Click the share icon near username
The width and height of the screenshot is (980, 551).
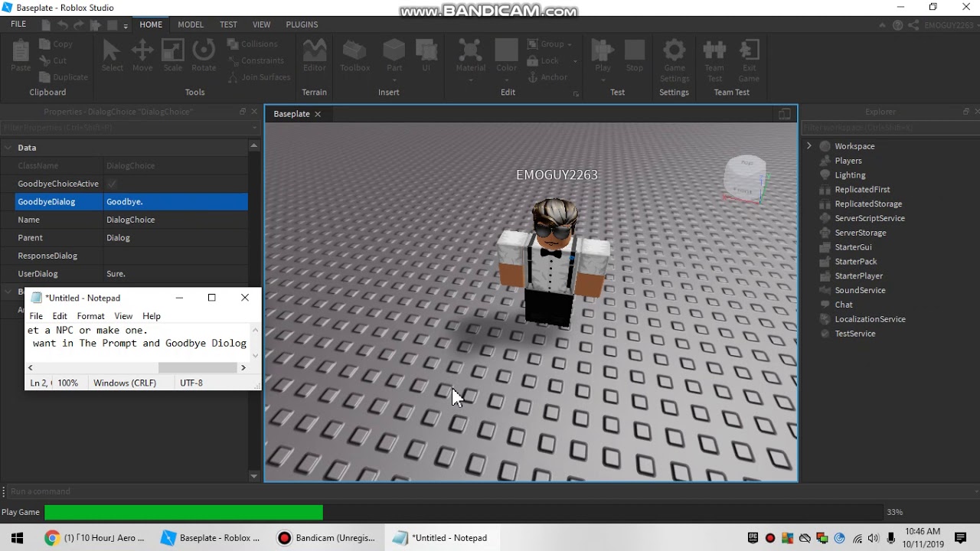pos(913,24)
